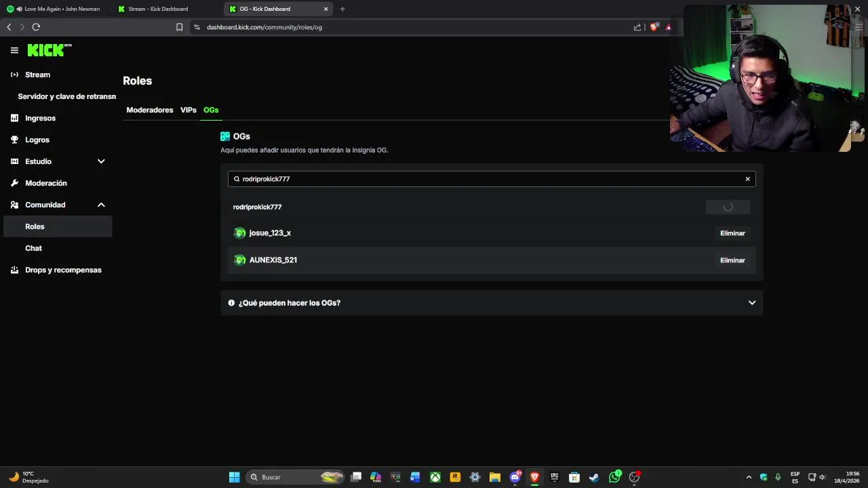Click the taskbar Buscar search box
Screen dimensions: 868x488
(296, 477)
